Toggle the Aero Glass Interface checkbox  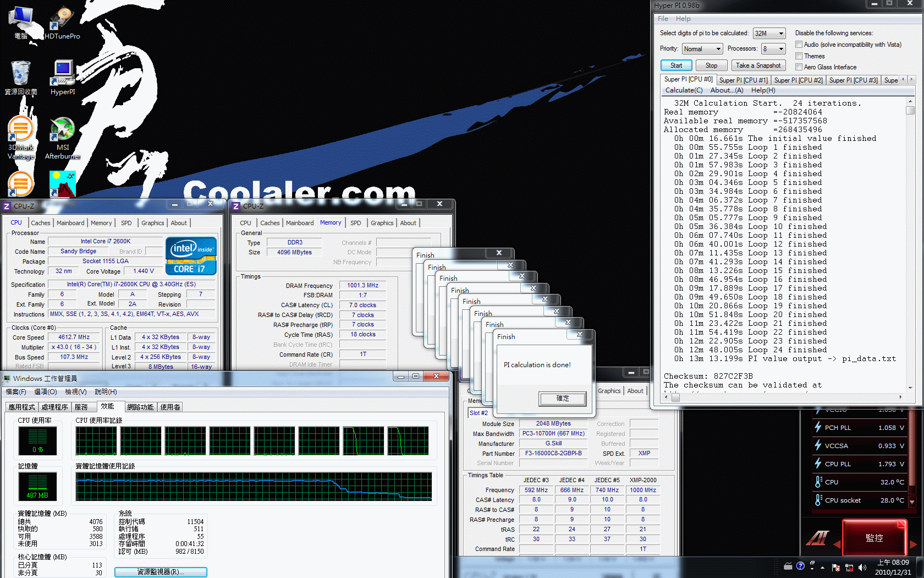(x=799, y=67)
